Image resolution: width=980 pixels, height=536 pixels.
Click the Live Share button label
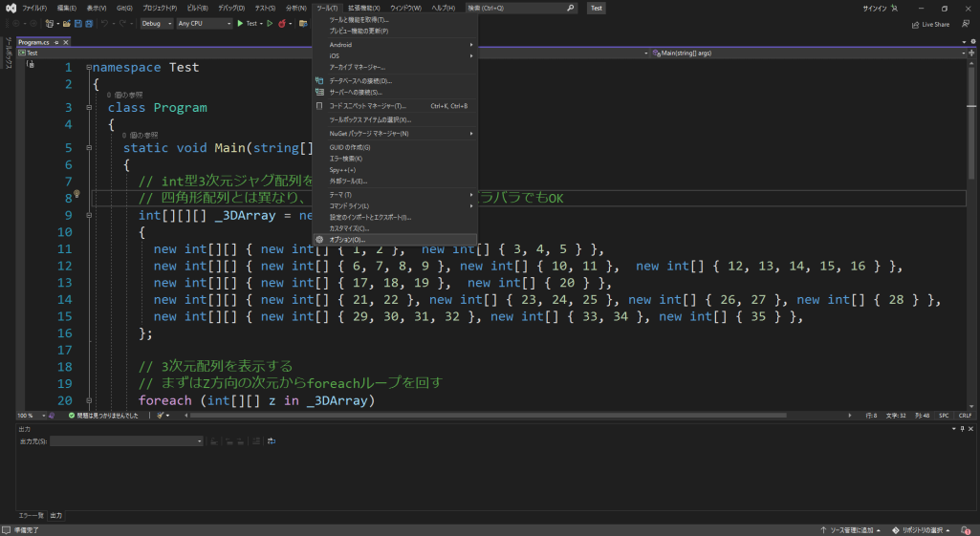[x=935, y=25]
